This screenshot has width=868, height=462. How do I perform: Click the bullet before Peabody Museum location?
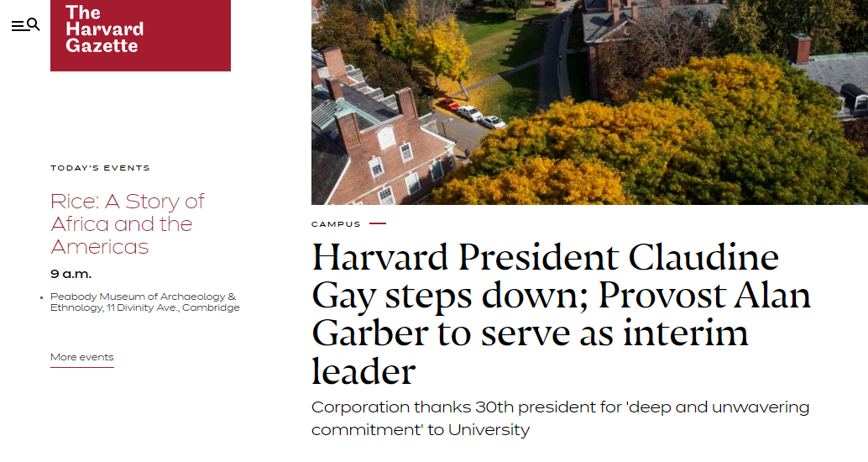coord(42,297)
